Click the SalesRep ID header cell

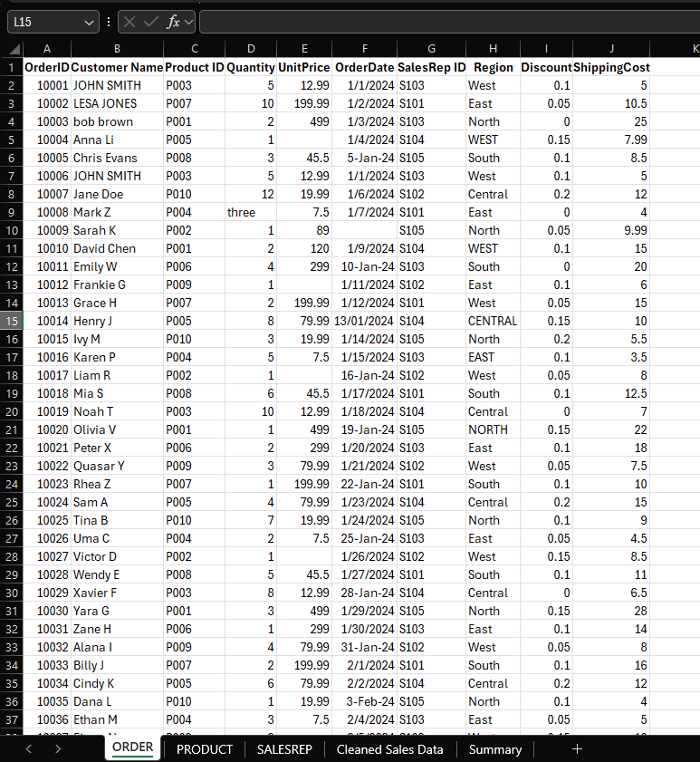coord(431,68)
